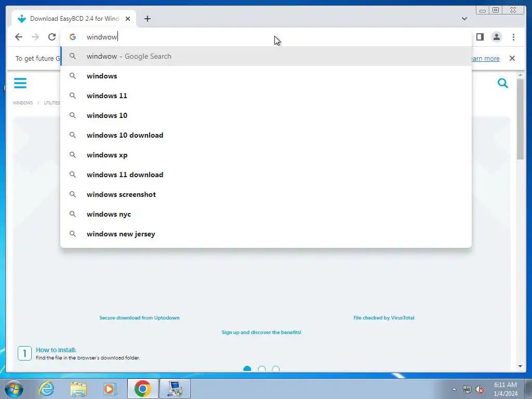Select the 'windows new jersey' suggestion
This screenshot has width=532, height=399.
(266, 234)
